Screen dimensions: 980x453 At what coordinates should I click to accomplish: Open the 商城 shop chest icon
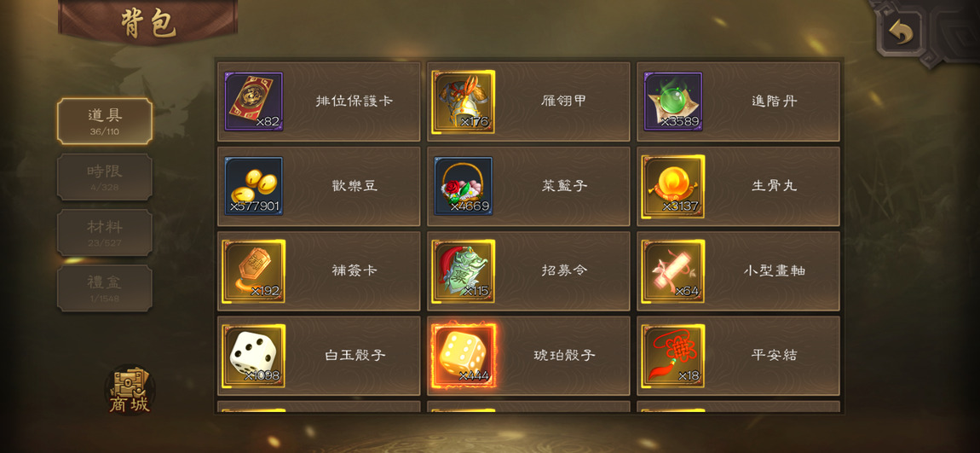point(130,391)
